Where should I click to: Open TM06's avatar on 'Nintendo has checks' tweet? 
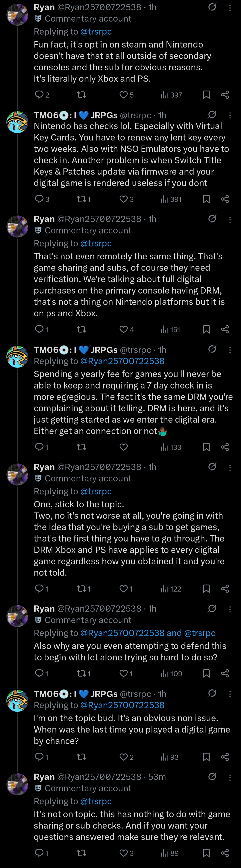pyautogui.click(x=17, y=122)
